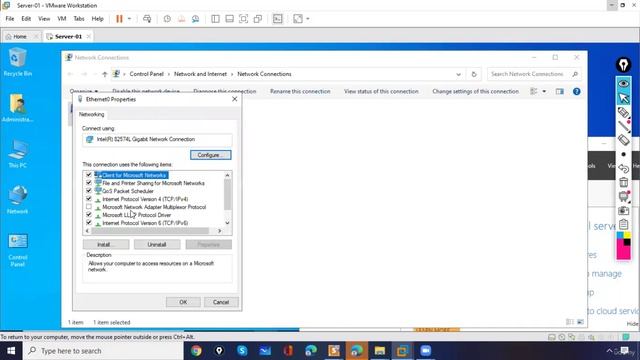Click the undo arrow in annotation toolbar
The image size is (640, 360).
[623, 168]
